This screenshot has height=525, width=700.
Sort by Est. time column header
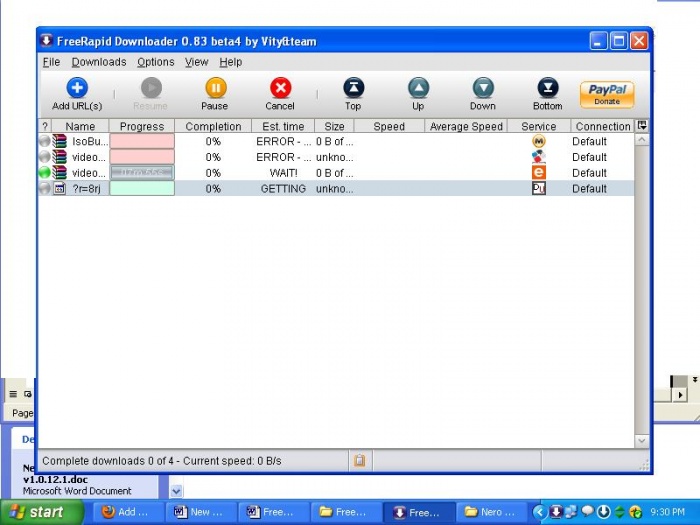tap(283, 126)
